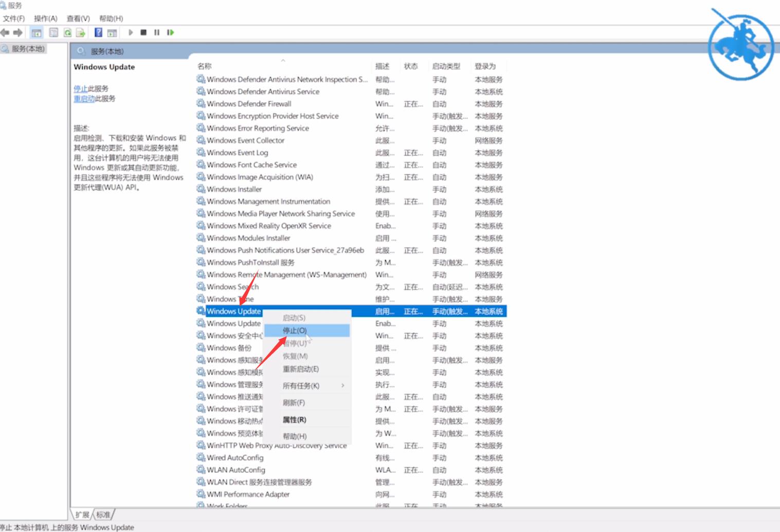Select WLAN Direct 服务连接管理器服务 row
This screenshot has width=780, height=532.
pos(351,482)
